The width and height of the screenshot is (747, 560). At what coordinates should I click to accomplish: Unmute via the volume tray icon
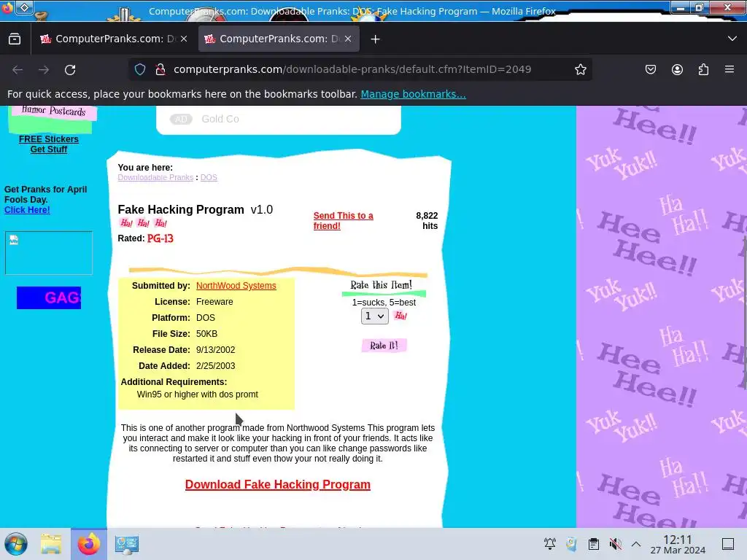tap(615, 544)
